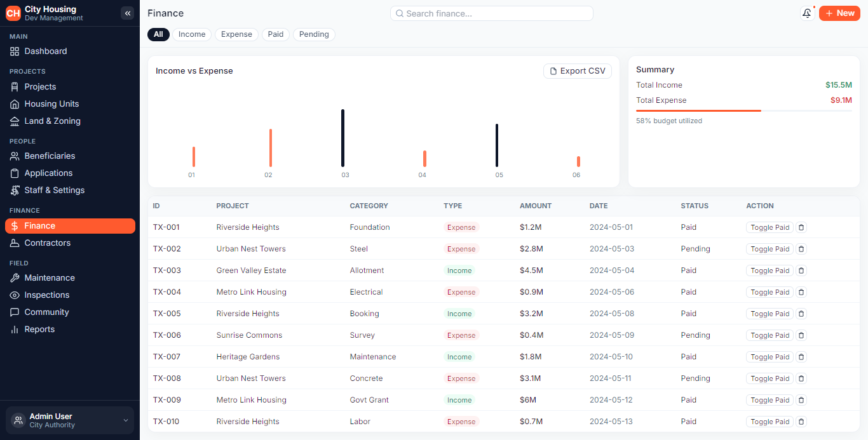Open Dashboard from the grid icon
The image size is (868, 440).
point(15,51)
